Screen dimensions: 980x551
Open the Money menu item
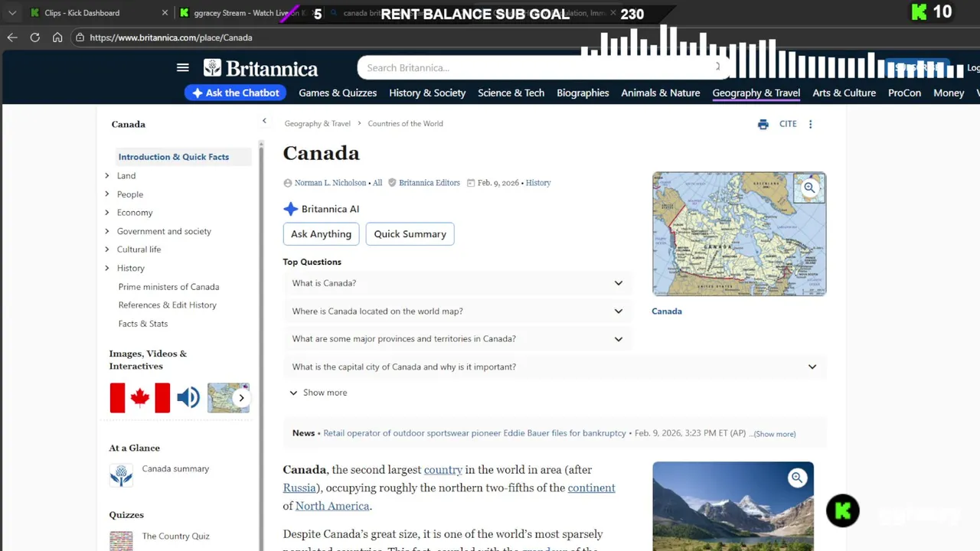pos(949,93)
